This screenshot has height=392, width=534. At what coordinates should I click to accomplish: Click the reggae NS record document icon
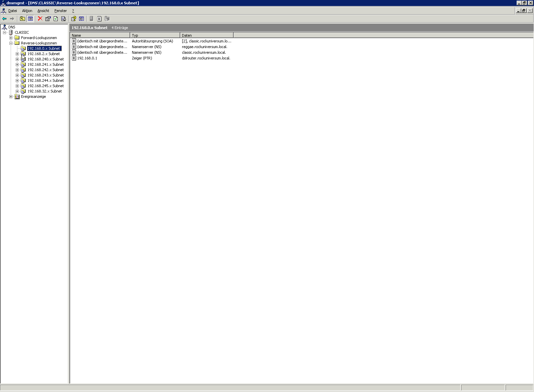pos(74,47)
